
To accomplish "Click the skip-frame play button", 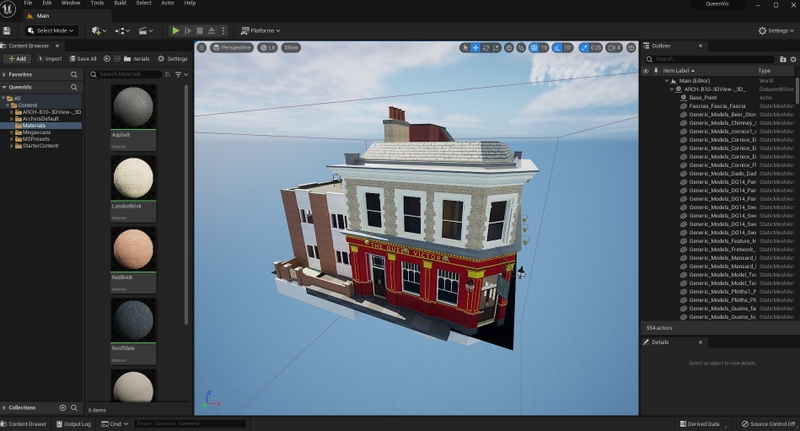I will tap(188, 31).
